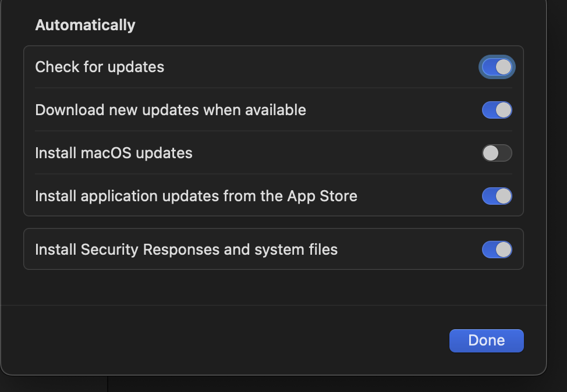Disable Download new updates when available switch
Viewport: 567px width, 392px height.
[497, 110]
